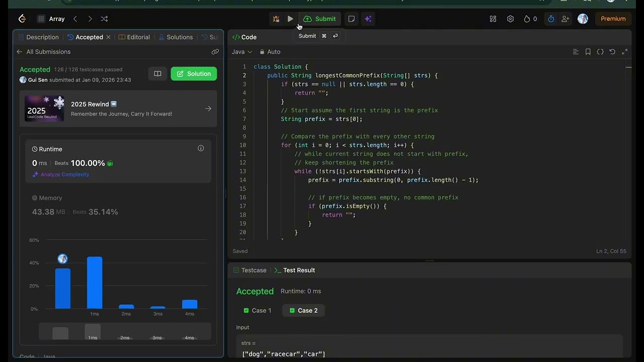644x362 pixels.
Task: Open the Array problem list
Action: pyautogui.click(x=51, y=19)
